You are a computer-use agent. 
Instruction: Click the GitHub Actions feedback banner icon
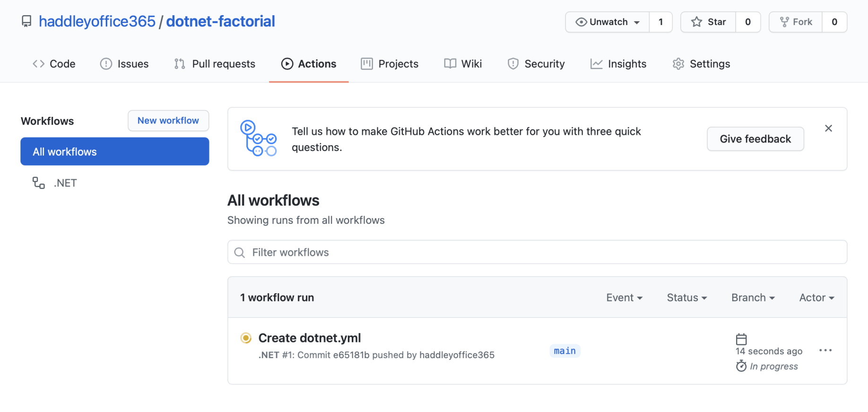pyautogui.click(x=258, y=138)
